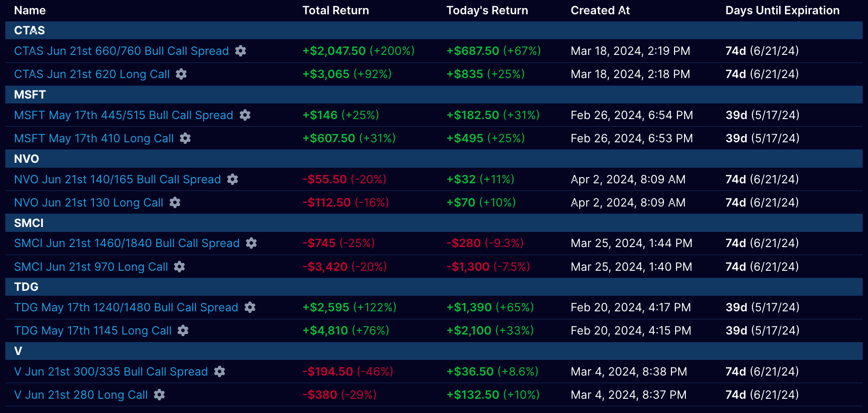This screenshot has width=868, height=413.
Task: Open settings gear for CTAS 620 Long Call
Action: (181, 74)
